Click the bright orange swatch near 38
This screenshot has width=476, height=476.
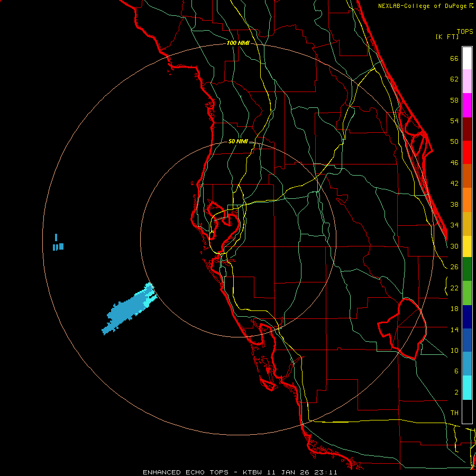click(x=467, y=200)
